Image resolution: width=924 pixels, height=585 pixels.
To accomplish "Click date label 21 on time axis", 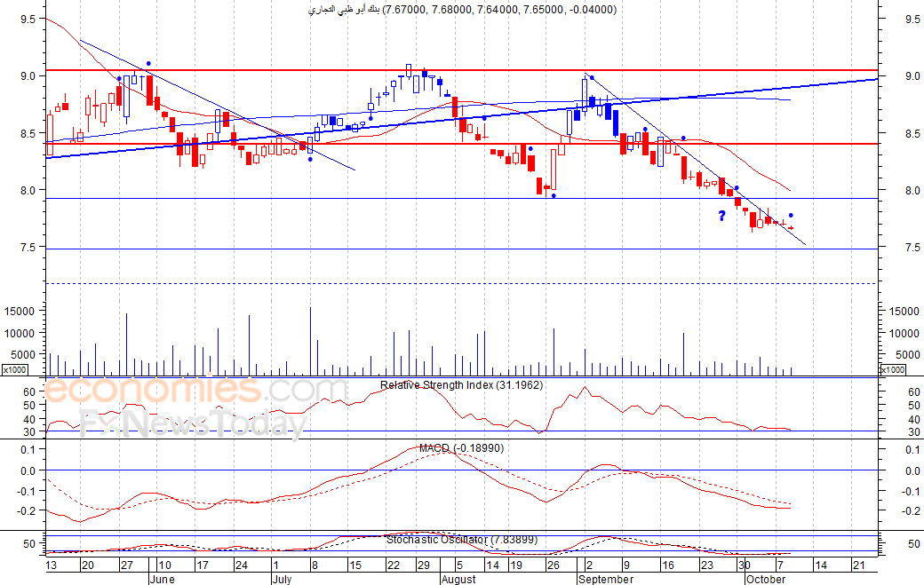I will 858,565.
